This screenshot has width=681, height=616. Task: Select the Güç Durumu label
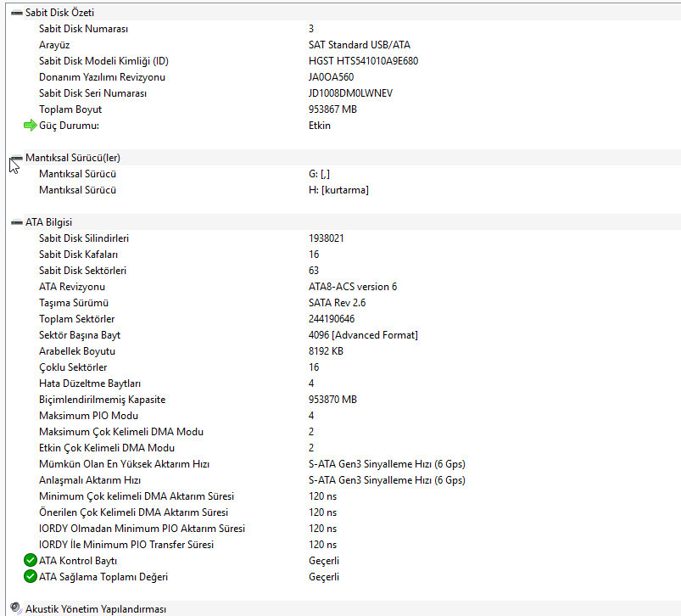coord(69,126)
